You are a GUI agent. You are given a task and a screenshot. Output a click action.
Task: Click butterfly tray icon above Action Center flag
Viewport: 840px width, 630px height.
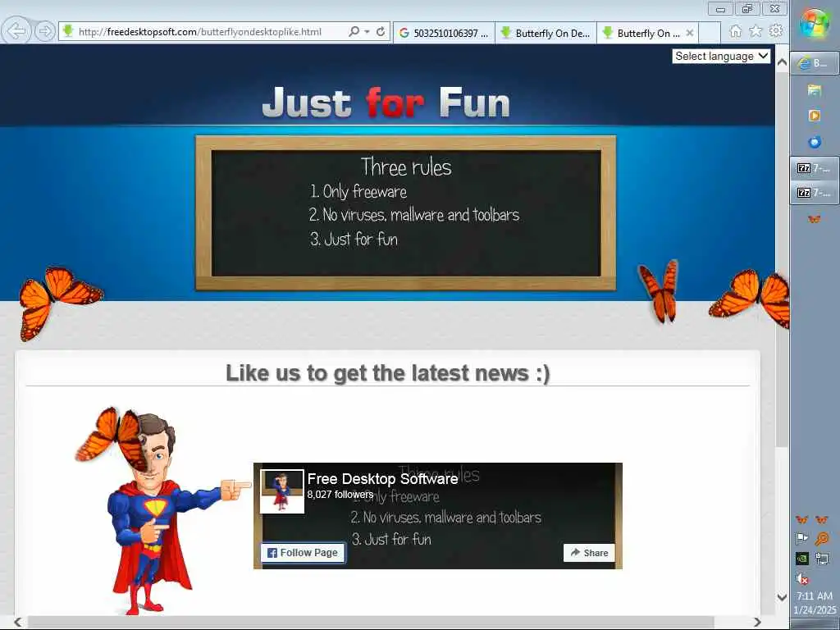coord(802,519)
